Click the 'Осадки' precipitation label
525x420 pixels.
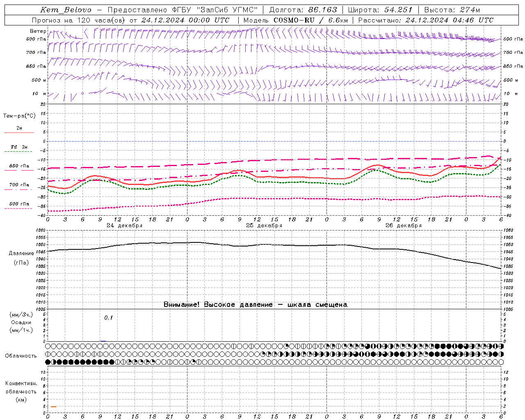21,322
